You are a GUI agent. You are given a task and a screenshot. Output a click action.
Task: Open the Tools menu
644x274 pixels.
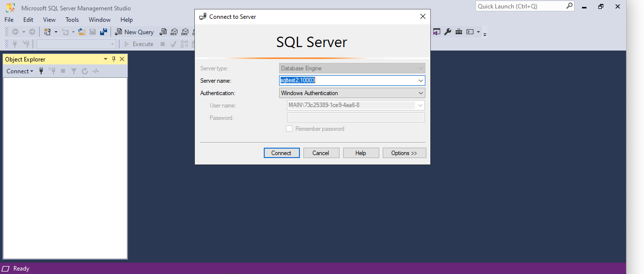click(x=72, y=20)
